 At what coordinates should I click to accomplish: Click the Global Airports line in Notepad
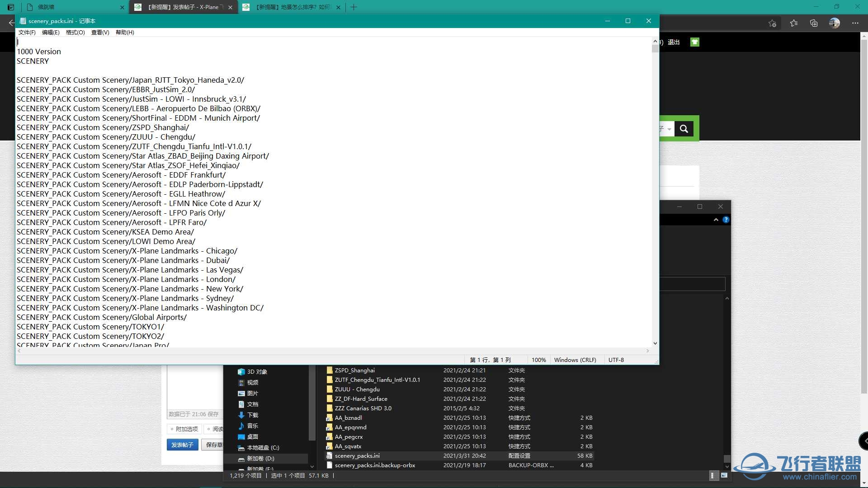click(102, 317)
